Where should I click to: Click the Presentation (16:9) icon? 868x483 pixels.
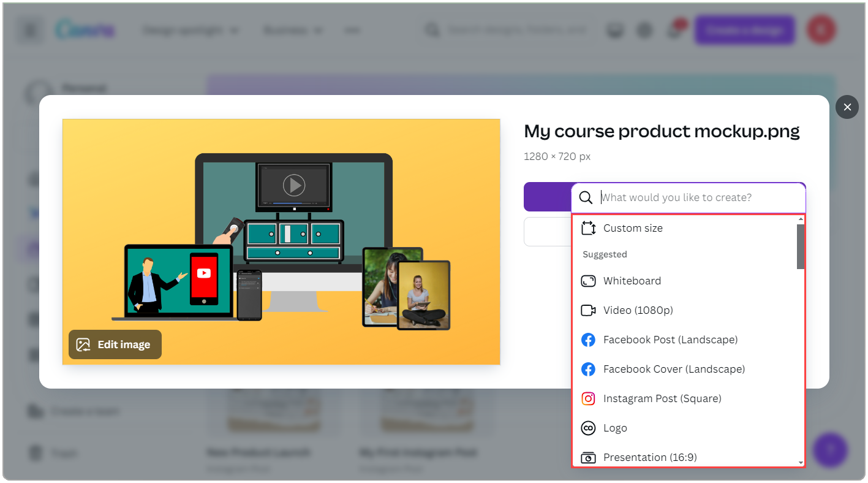pos(588,457)
